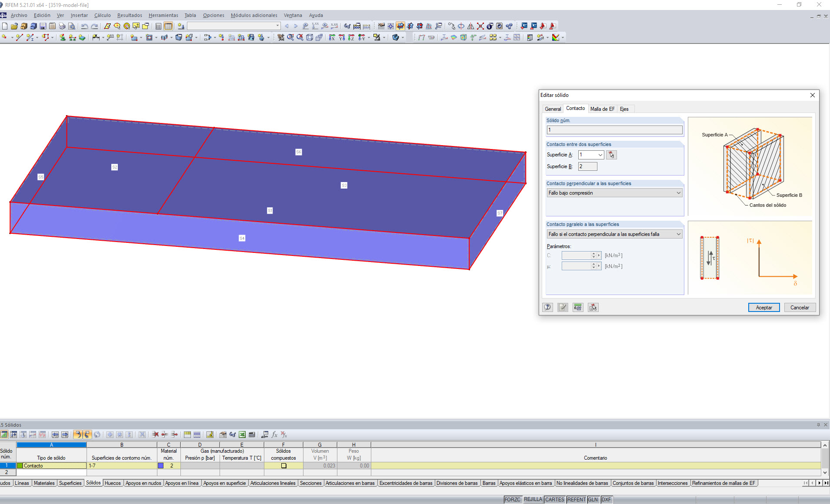Save the model with the floppy disk icon
The image size is (830, 504).
(x=43, y=26)
